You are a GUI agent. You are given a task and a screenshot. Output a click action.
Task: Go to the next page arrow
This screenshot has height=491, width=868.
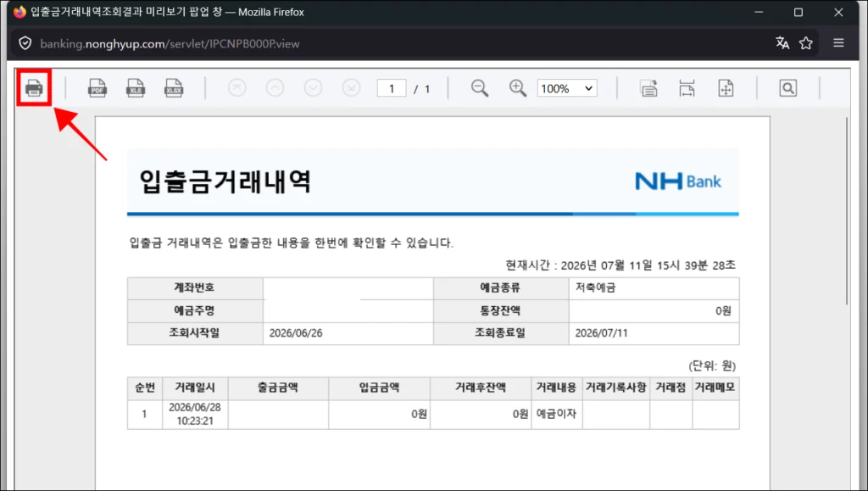pos(314,88)
